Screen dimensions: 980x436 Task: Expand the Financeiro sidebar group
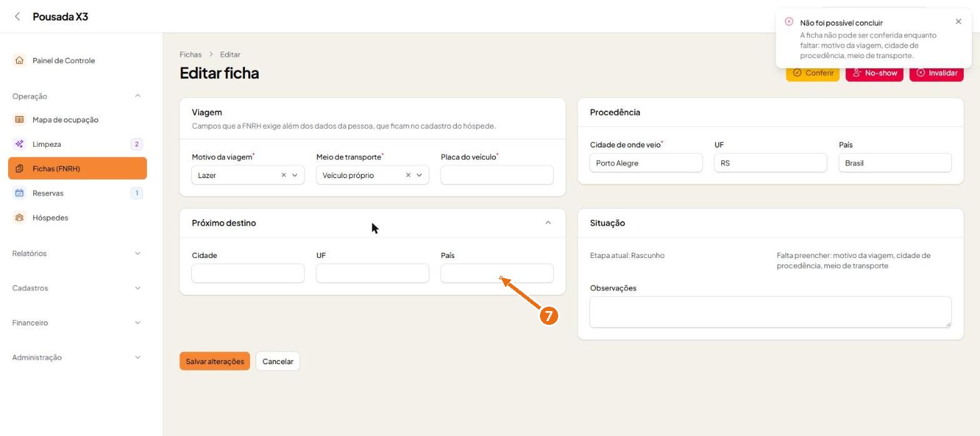(137, 323)
